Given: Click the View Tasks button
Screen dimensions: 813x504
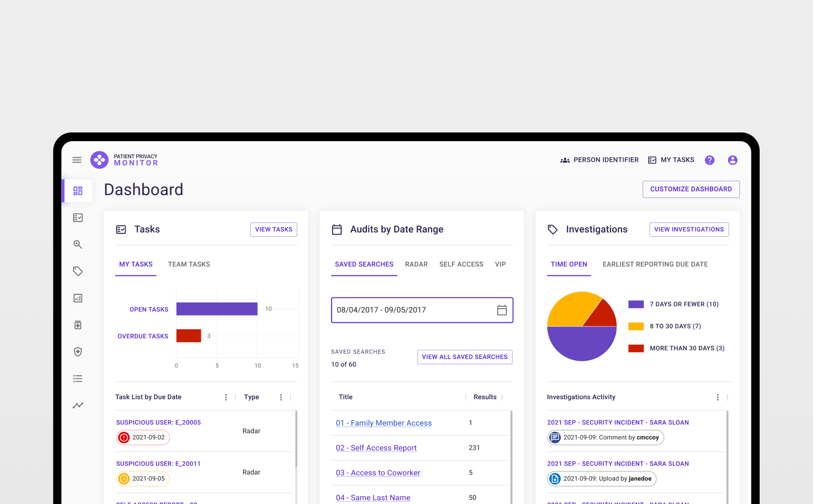Looking at the screenshot, I should (x=274, y=229).
